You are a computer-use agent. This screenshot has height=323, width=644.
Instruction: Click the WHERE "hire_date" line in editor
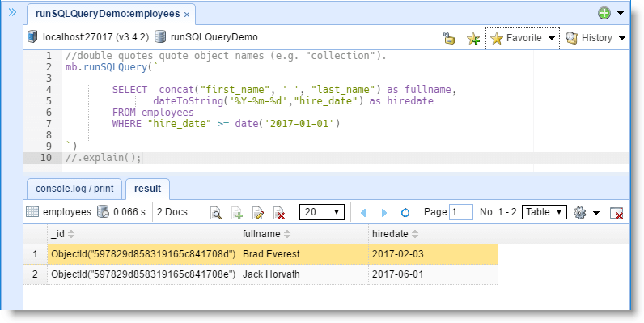coord(227,123)
